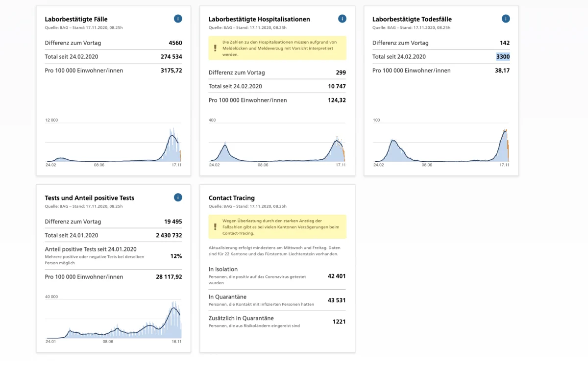Click the Zusätzlich in Quarantäne value 1221
Screen dimensions: 588x374
point(339,322)
